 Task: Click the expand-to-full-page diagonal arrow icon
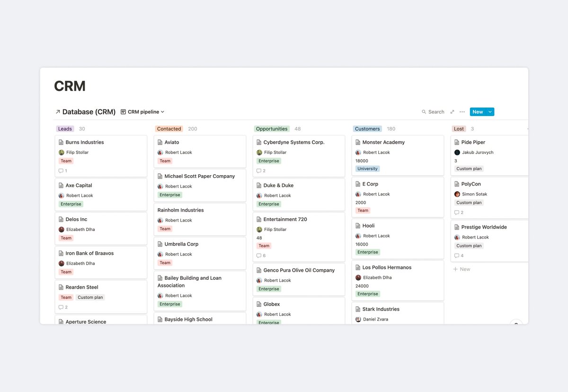[x=452, y=112]
